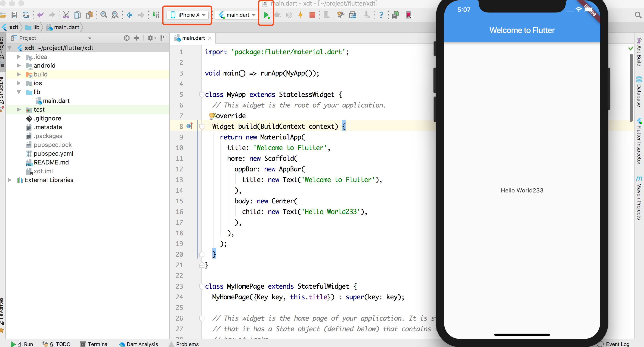
Task: Open the Problems tab
Action: (x=184, y=344)
